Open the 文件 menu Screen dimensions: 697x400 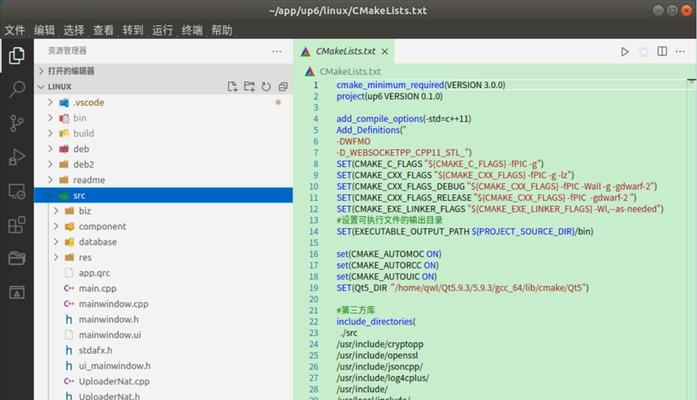pos(15,30)
